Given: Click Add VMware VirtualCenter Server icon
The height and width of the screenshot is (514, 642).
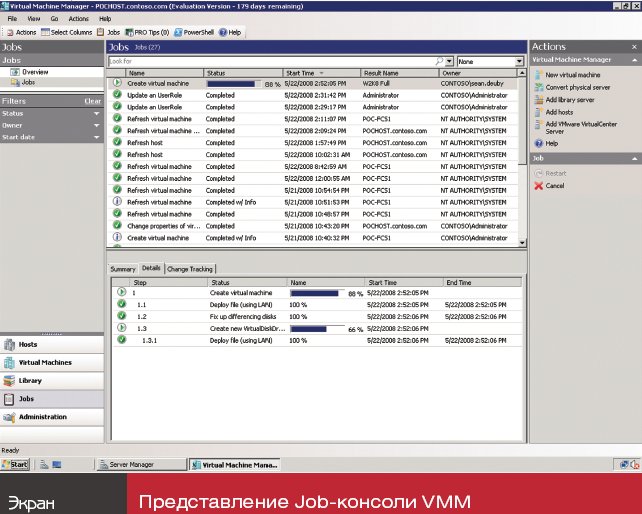Looking at the screenshot, I should click(538, 125).
